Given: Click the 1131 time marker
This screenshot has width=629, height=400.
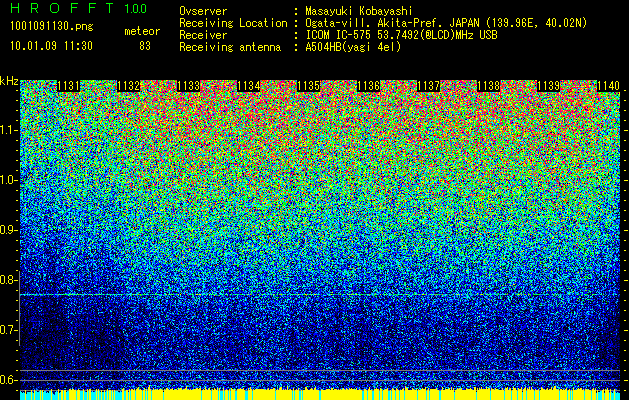Looking at the screenshot, I should click(69, 86).
